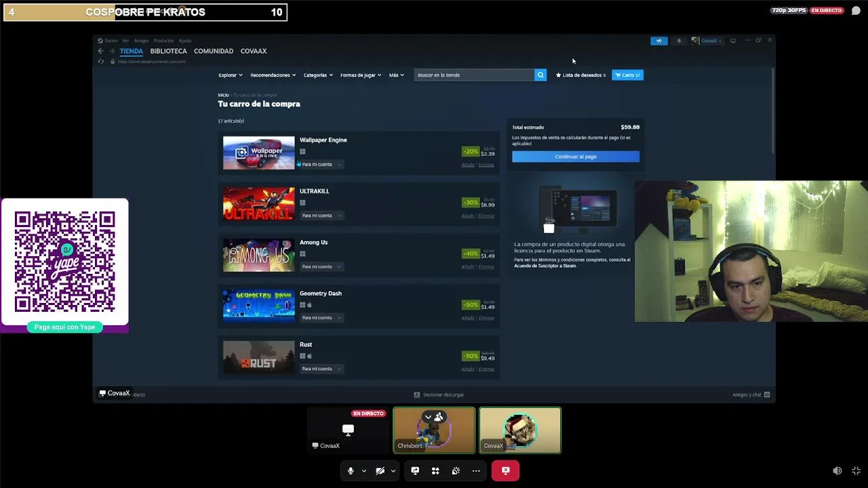Open Para mi cuenta dropdown for Geometry Dash
The height and width of the screenshot is (488, 868).
click(321, 318)
